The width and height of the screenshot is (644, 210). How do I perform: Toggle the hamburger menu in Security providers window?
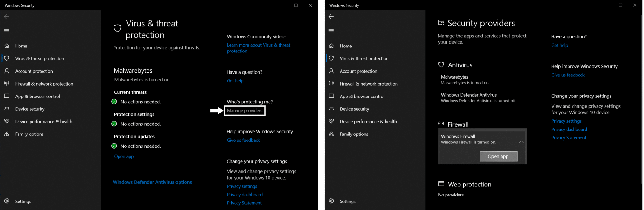[331, 30]
